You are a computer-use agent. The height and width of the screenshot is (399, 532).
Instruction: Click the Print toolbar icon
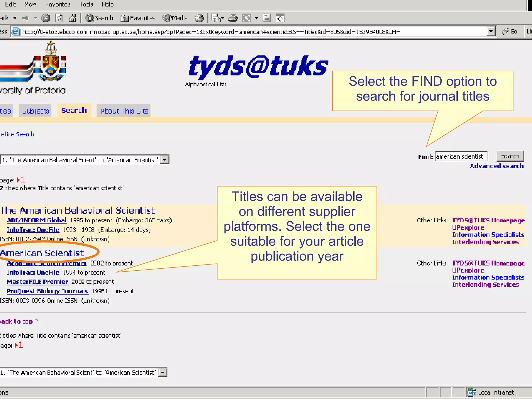click(x=233, y=18)
